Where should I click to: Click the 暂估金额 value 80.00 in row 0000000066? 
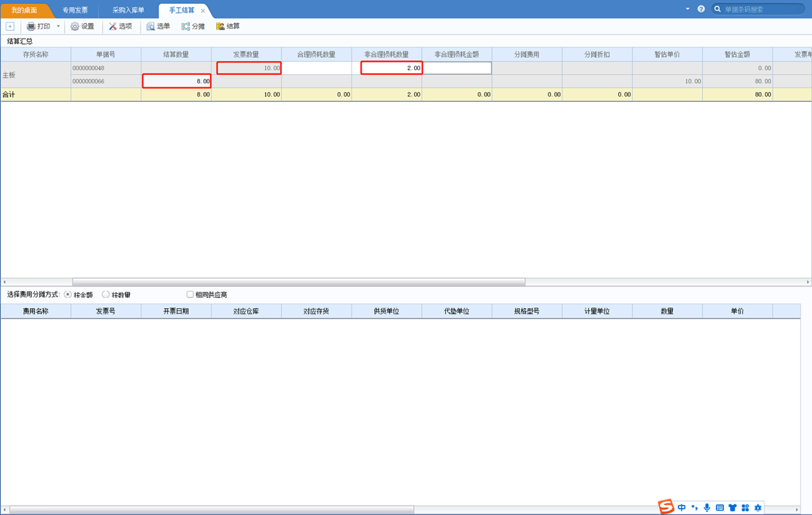click(x=763, y=81)
